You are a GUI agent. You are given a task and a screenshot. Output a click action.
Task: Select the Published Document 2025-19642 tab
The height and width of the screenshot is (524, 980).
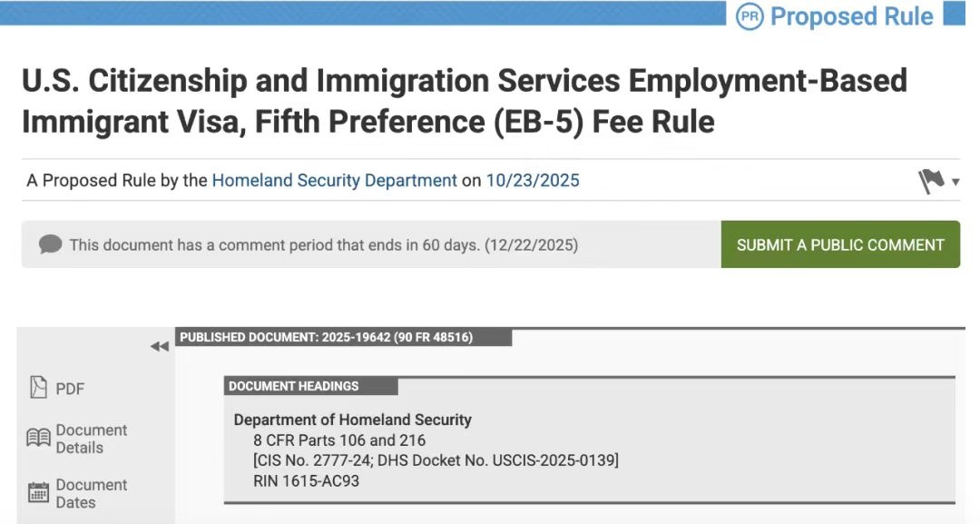click(x=344, y=338)
